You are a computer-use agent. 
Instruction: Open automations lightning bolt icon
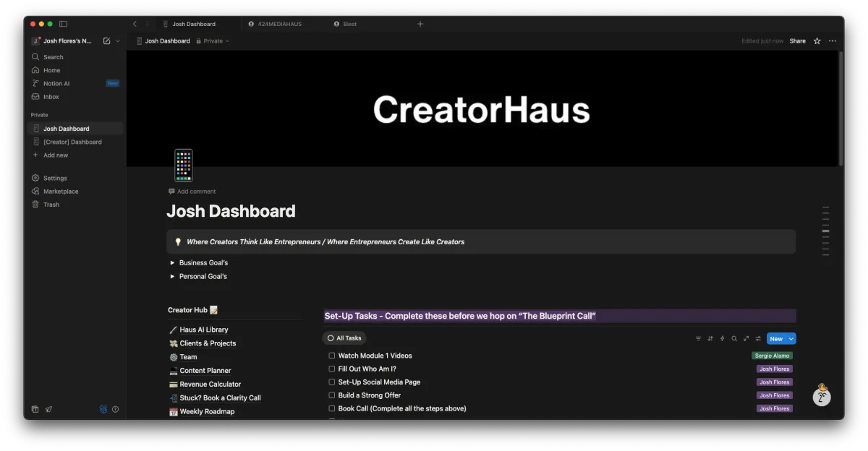pyautogui.click(x=722, y=338)
